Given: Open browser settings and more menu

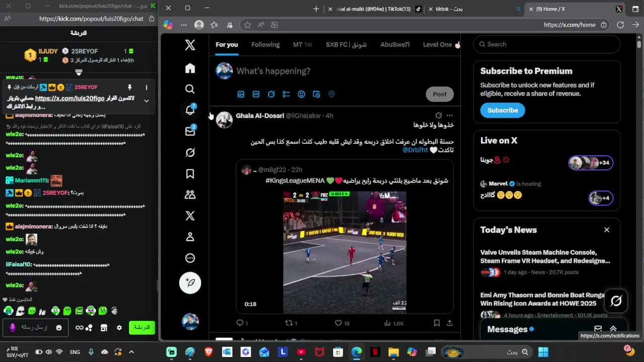Looking at the screenshot, I should (184, 25).
